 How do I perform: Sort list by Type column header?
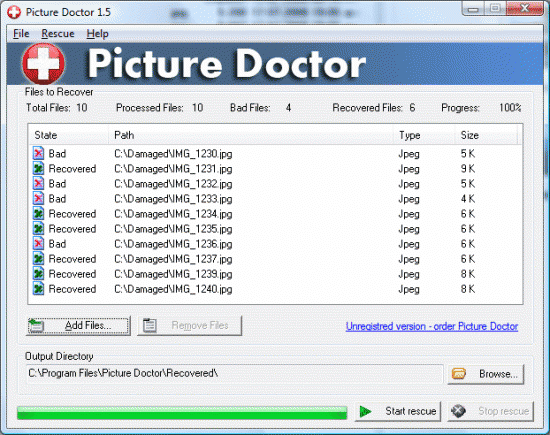(424, 135)
